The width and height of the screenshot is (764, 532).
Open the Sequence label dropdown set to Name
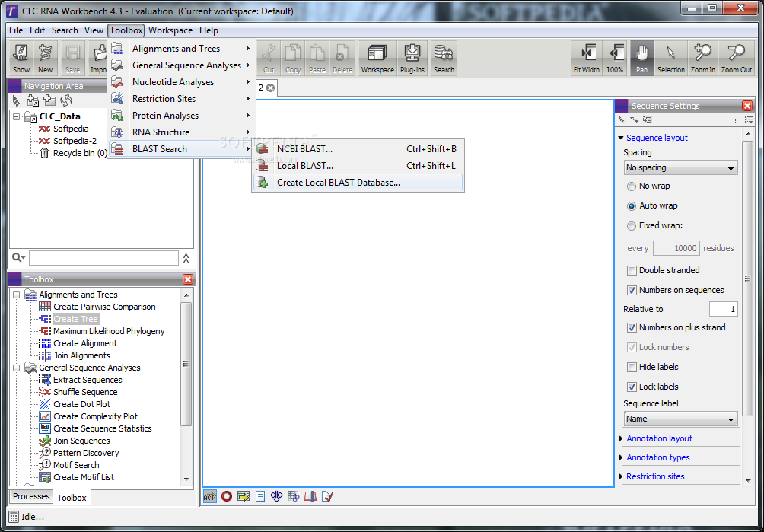coord(681,419)
